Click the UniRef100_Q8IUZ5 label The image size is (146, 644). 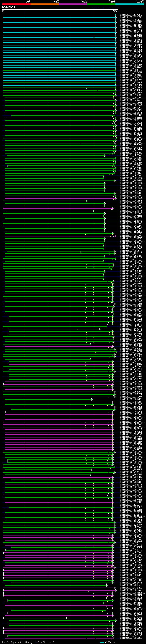point(131,578)
